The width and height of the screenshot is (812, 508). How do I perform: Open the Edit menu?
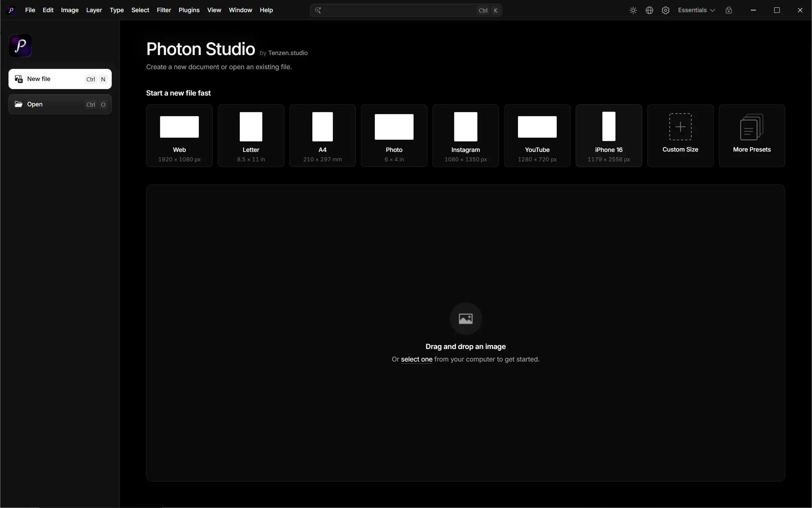[x=48, y=10]
